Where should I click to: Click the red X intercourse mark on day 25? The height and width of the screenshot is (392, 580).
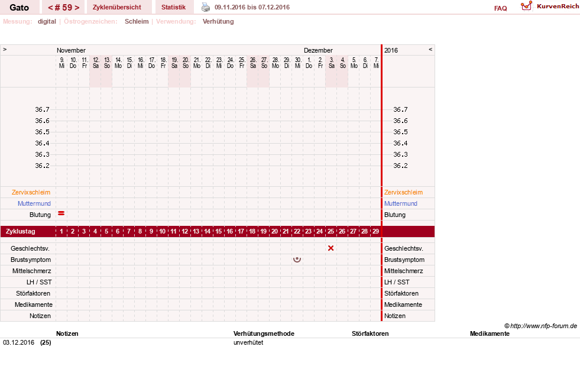coord(330,248)
